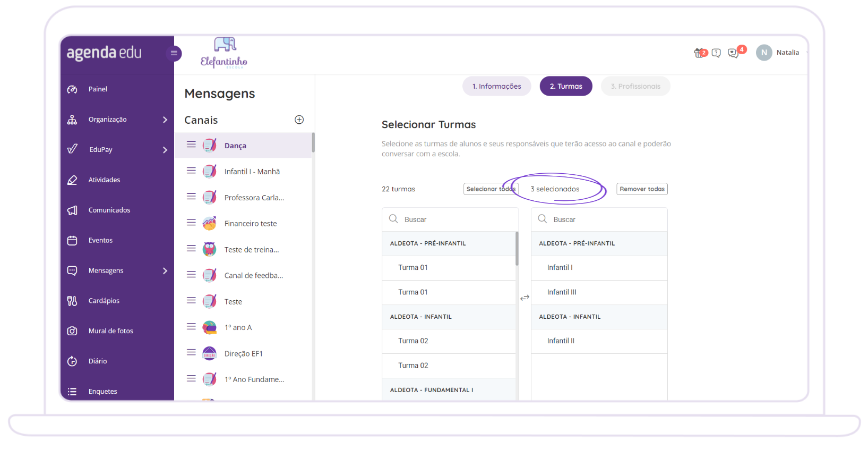Open the Dança channel
Viewport: 868px width, 449px height.
(243, 145)
